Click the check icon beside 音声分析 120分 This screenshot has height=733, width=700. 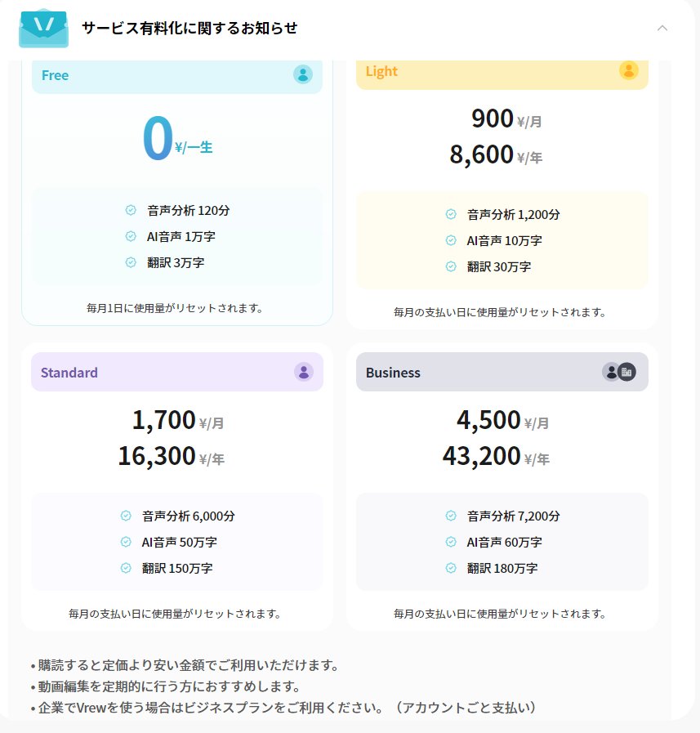(x=130, y=210)
